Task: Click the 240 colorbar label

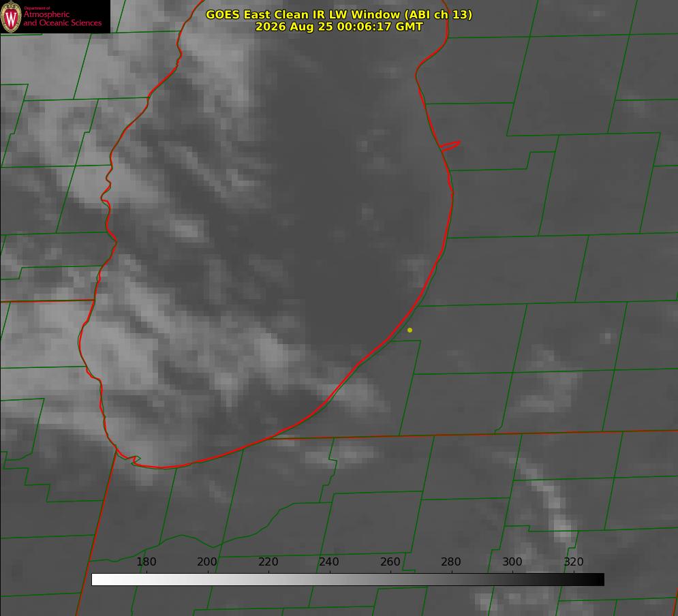Action: (329, 561)
